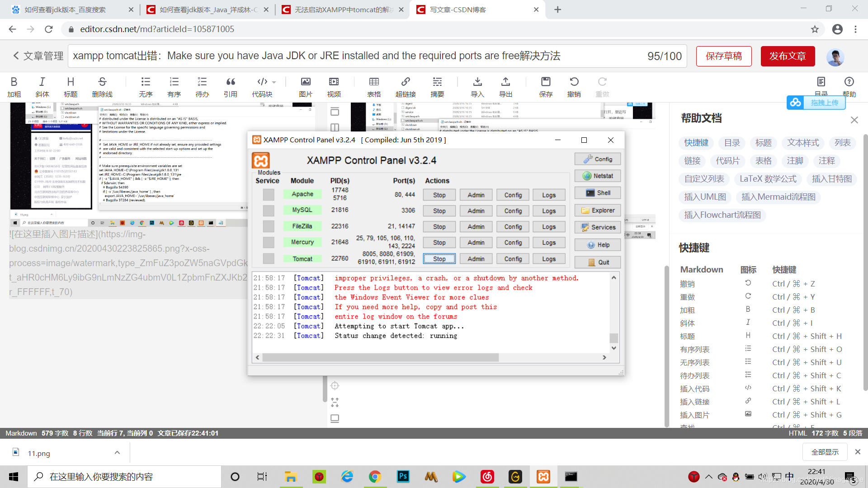Toggle Apache service checkbox in XAMPP
868x488 pixels.
[269, 195]
